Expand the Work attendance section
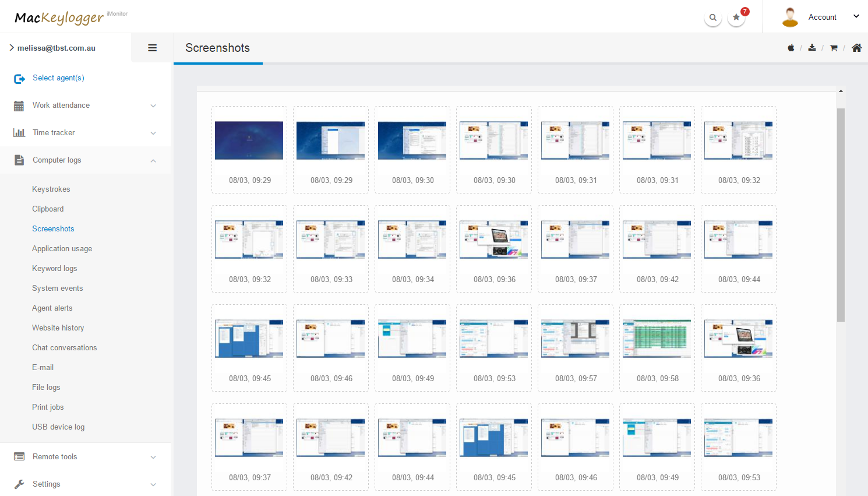The height and width of the screenshot is (496, 868). pyautogui.click(x=86, y=105)
